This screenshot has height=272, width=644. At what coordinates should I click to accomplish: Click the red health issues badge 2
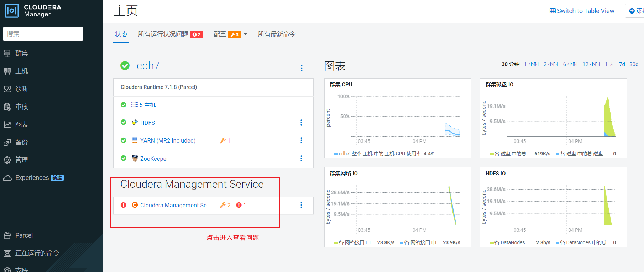pyautogui.click(x=196, y=34)
